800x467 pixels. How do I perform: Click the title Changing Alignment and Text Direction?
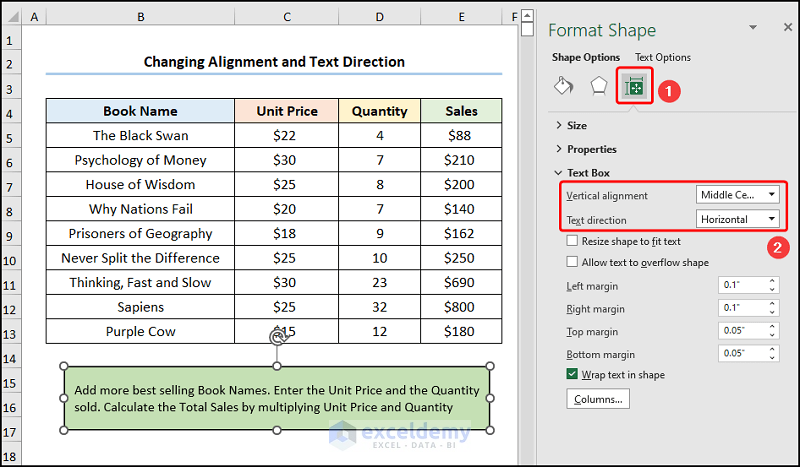274,62
